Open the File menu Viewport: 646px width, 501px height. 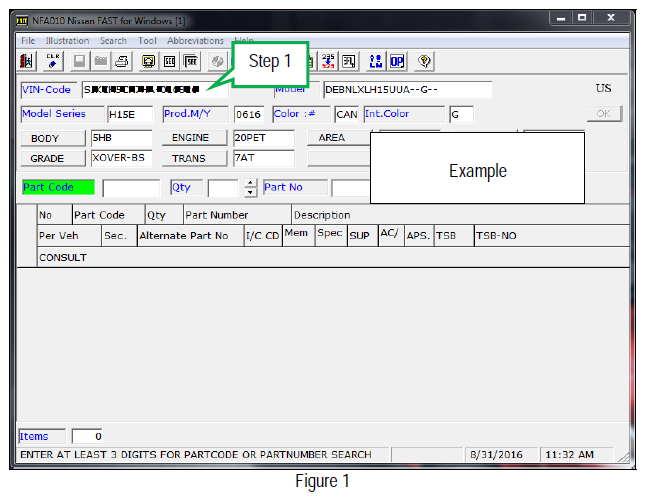28,41
